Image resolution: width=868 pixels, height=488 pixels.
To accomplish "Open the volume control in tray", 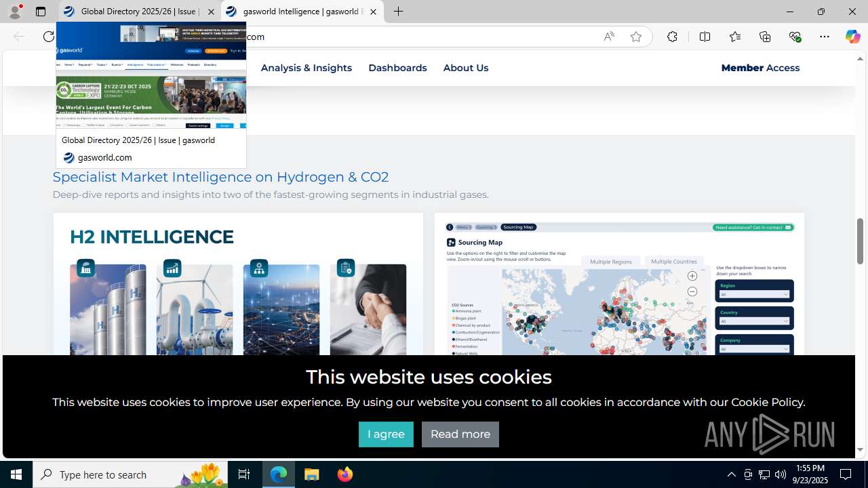I will coord(780,474).
